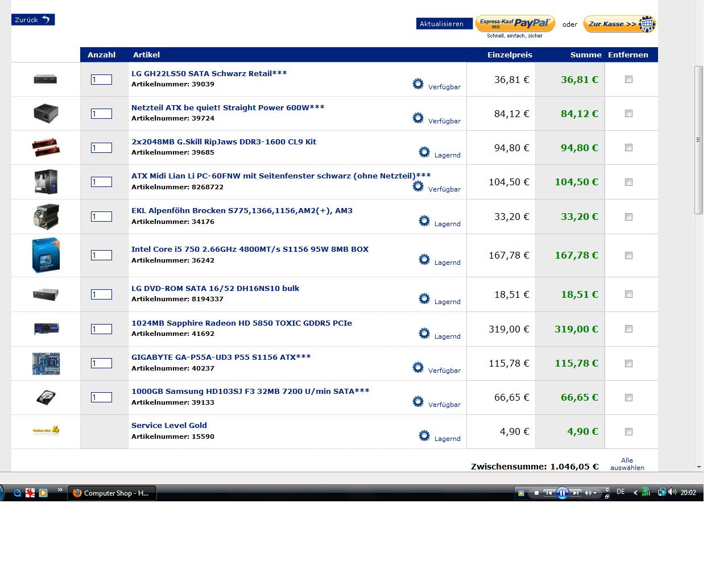Click Alle auswählen link

[627, 464]
